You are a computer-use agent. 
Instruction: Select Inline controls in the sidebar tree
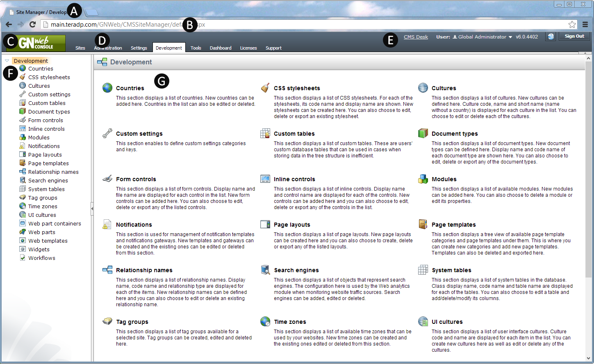pos(46,129)
